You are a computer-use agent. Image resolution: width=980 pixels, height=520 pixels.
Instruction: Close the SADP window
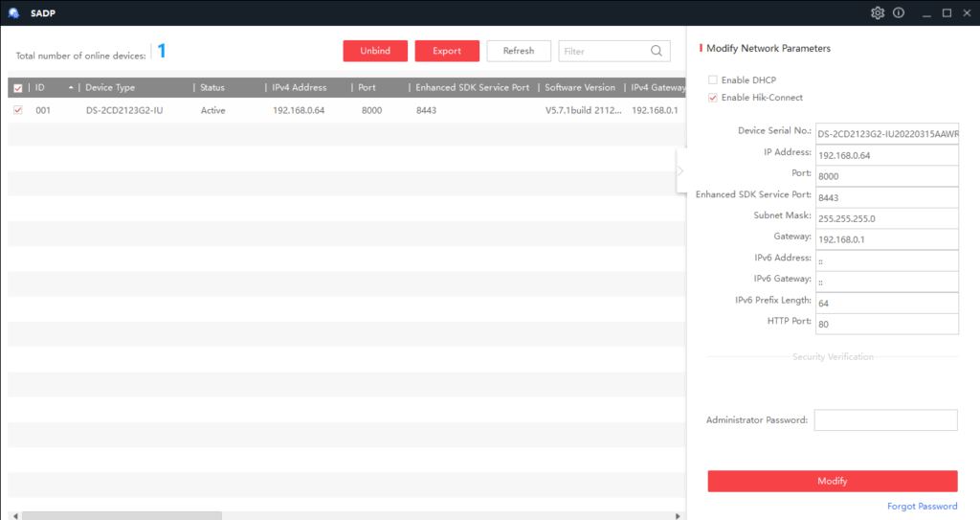point(967,12)
